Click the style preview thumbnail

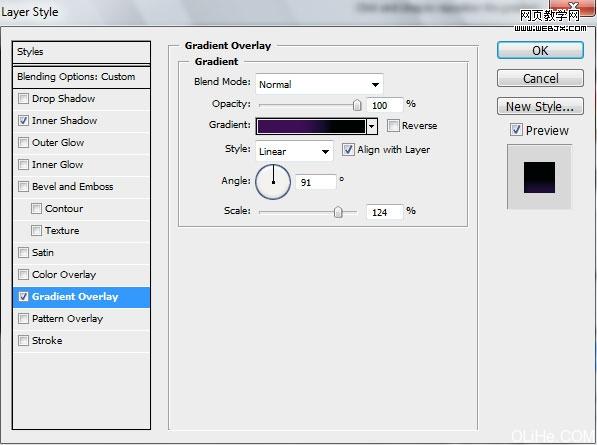[x=539, y=177]
